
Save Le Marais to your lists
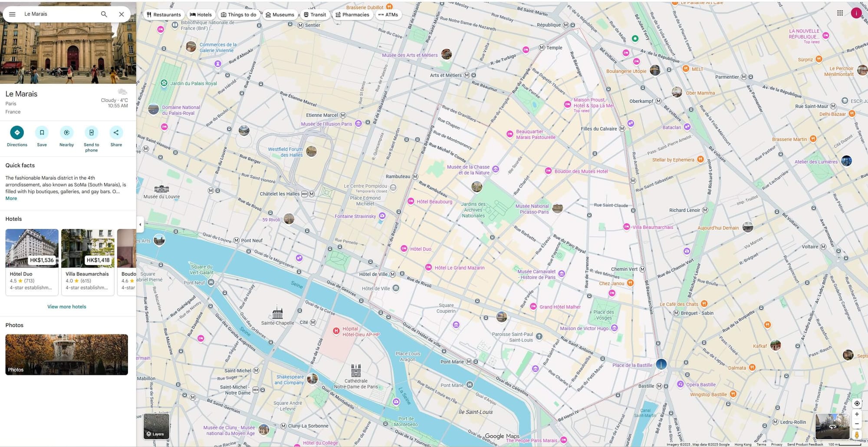click(x=42, y=133)
